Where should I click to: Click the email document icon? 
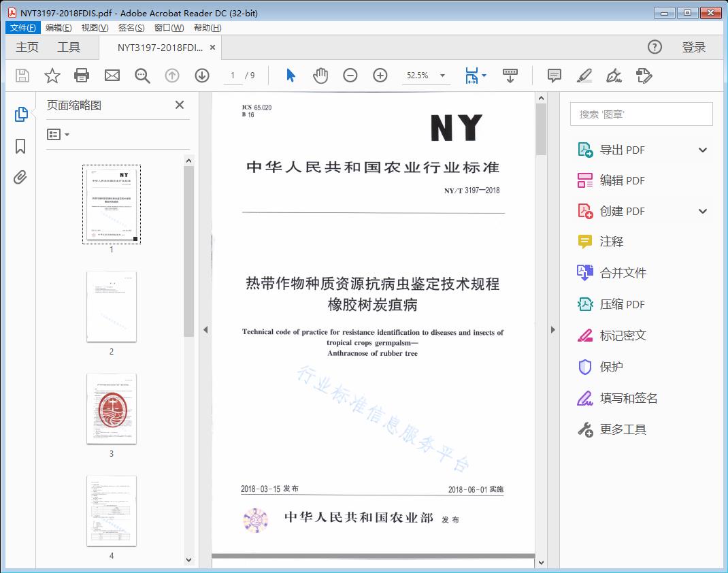pyautogui.click(x=112, y=76)
